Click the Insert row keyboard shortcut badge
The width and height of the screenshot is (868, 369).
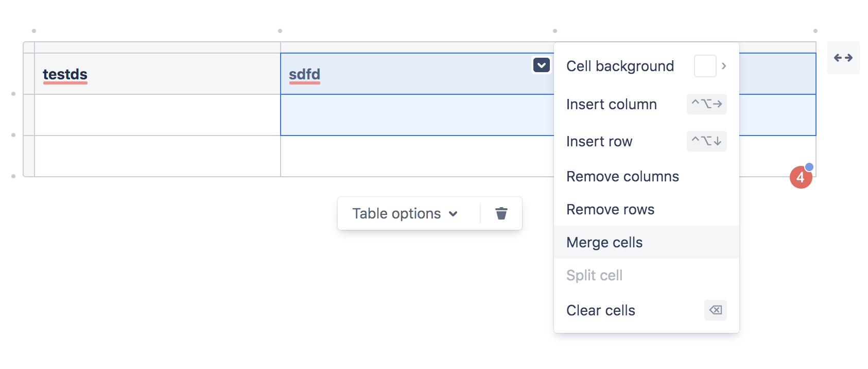click(706, 141)
